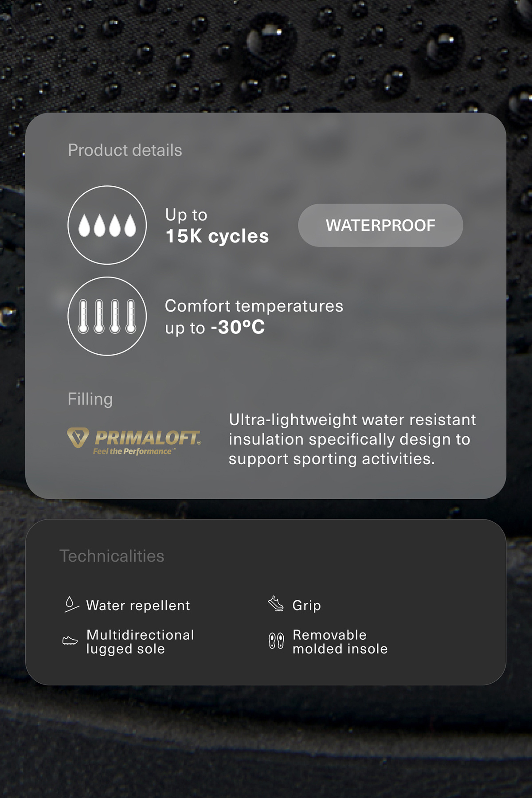Viewport: 532px width, 798px height.
Task: Select the "Multidirectional lugged sole" label
Action: [140, 642]
